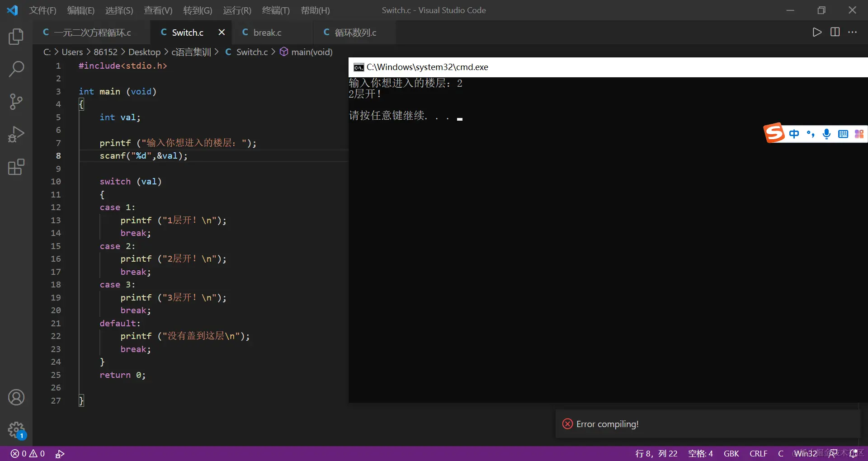This screenshot has height=461, width=868.
Task: Change file encoding GBK in status bar
Action: tap(731, 453)
